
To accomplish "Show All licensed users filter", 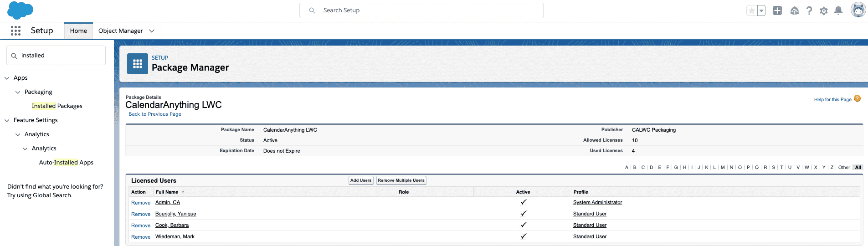I will pyautogui.click(x=858, y=167).
